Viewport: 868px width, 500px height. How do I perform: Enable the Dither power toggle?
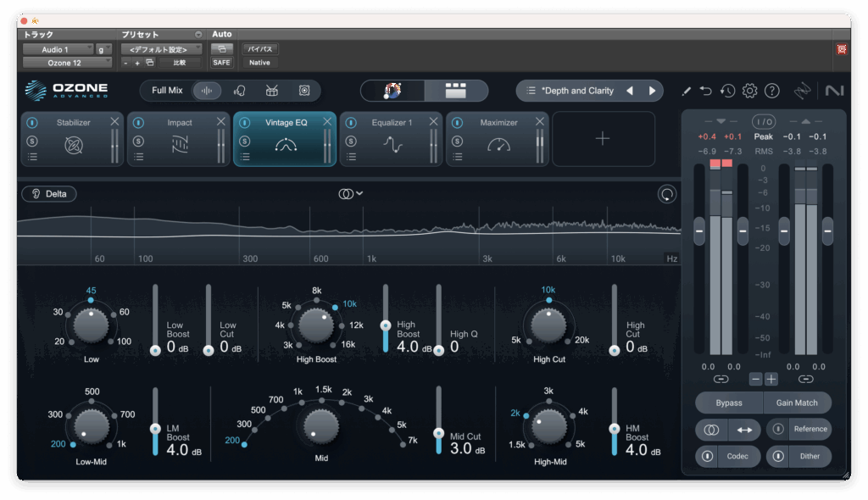click(x=778, y=457)
